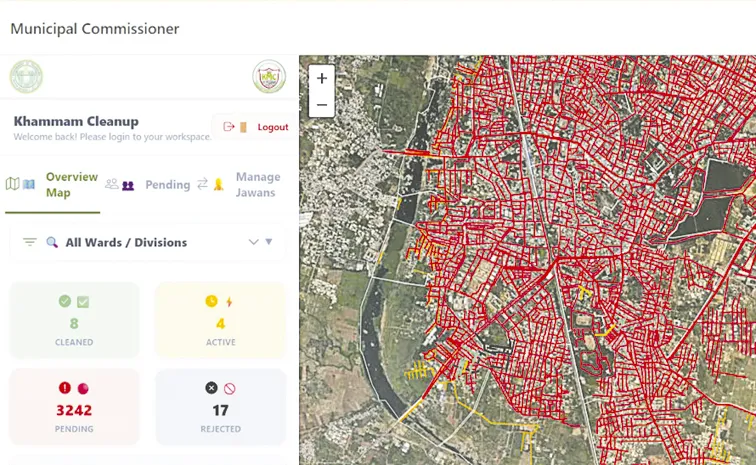
Task: Click the red prohibited sign icon
Action: click(230, 388)
